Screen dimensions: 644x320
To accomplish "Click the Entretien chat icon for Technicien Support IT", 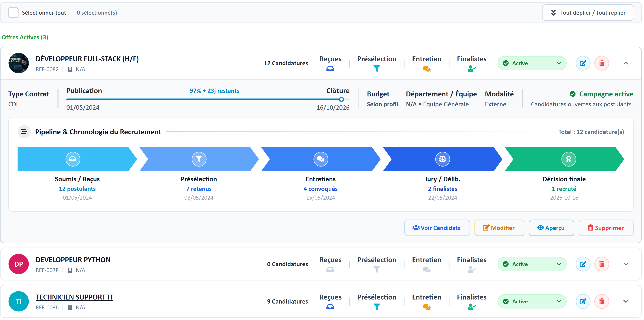I will (427, 307).
